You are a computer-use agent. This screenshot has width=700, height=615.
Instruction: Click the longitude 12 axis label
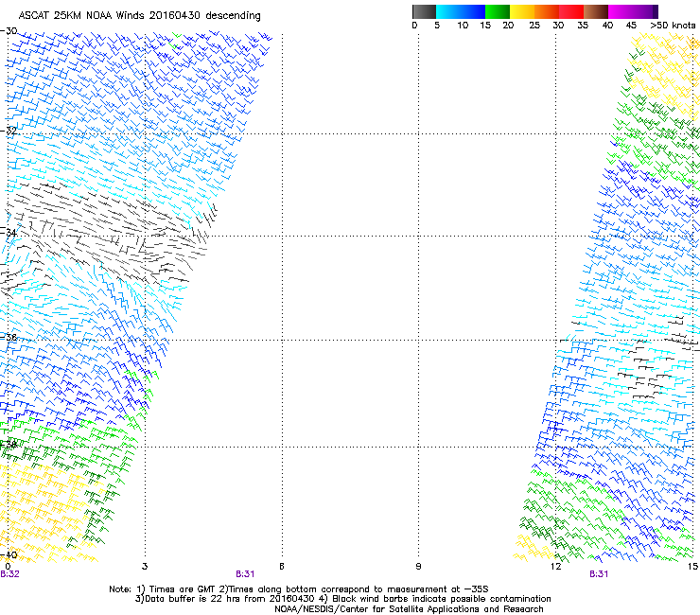click(556, 567)
